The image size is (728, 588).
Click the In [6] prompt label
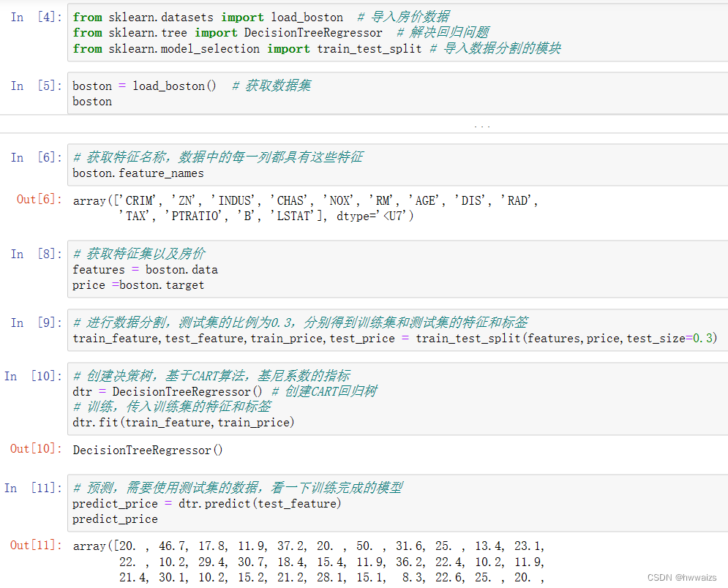point(36,158)
